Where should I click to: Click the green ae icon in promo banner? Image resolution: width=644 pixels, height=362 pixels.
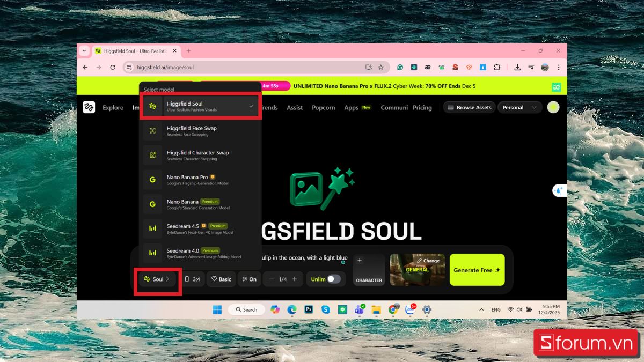[557, 87]
